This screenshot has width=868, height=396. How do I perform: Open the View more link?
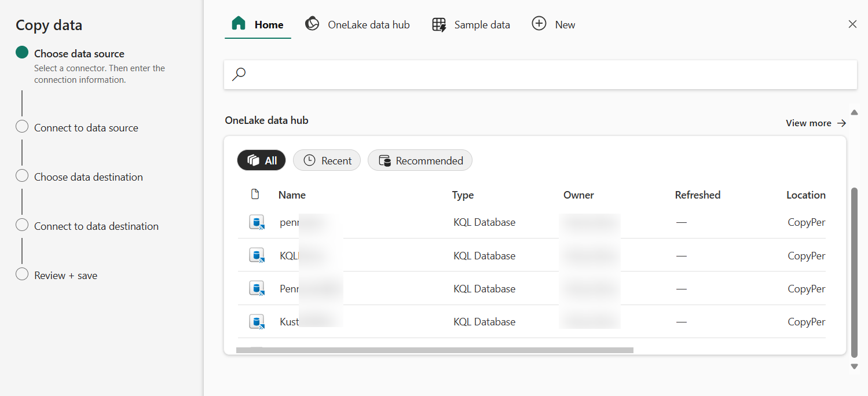point(816,123)
